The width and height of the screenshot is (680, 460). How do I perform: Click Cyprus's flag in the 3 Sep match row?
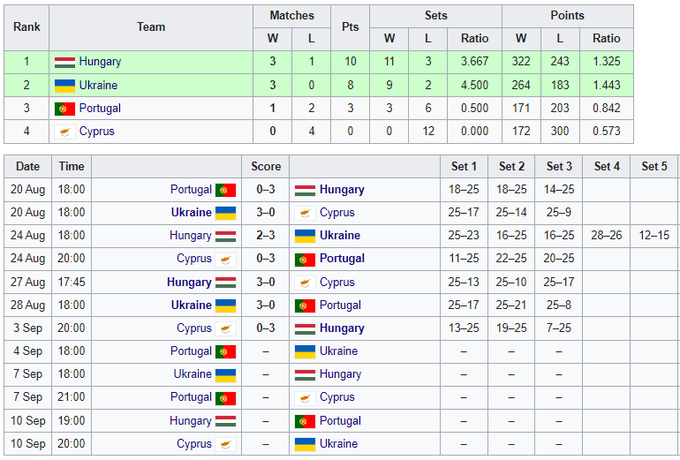(x=225, y=328)
